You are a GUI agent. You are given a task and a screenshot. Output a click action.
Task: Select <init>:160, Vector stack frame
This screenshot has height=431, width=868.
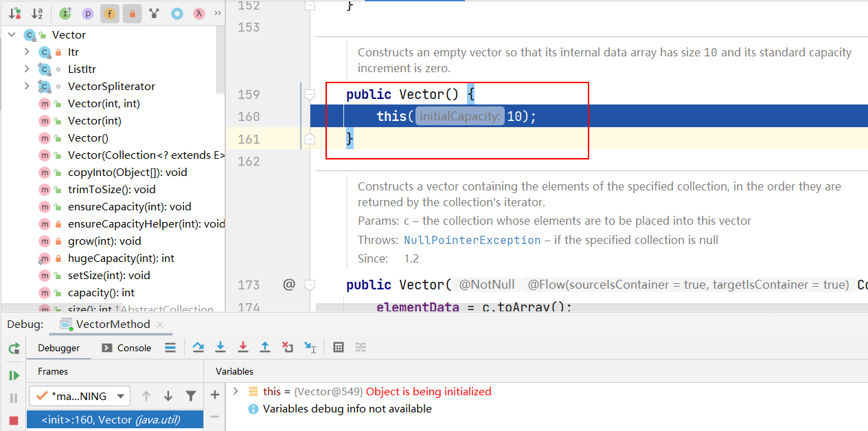point(115,419)
